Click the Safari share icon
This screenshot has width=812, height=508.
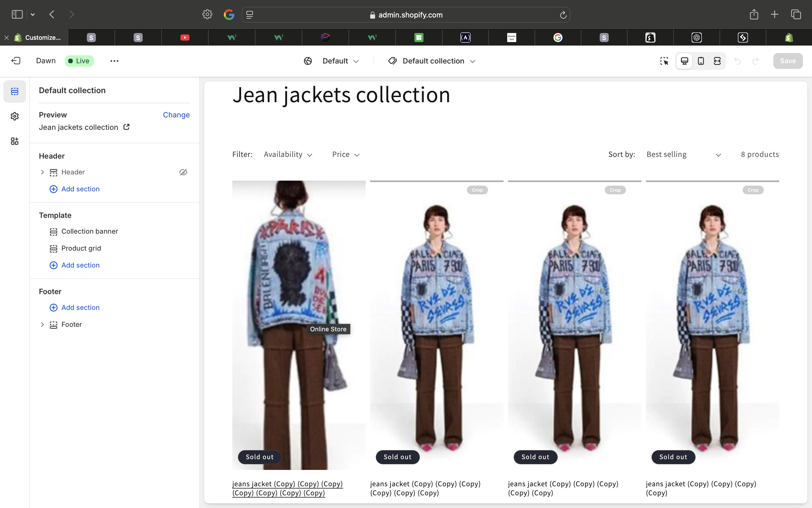(x=754, y=14)
